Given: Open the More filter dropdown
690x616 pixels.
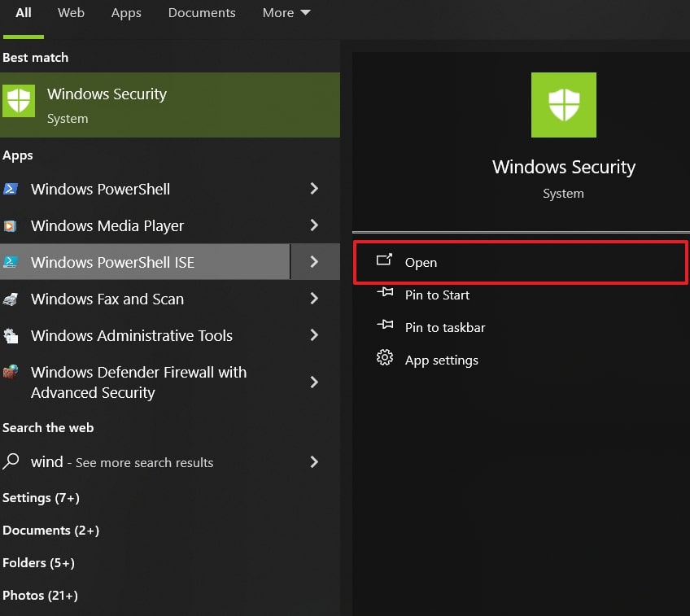Looking at the screenshot, I should click(286, 12).
